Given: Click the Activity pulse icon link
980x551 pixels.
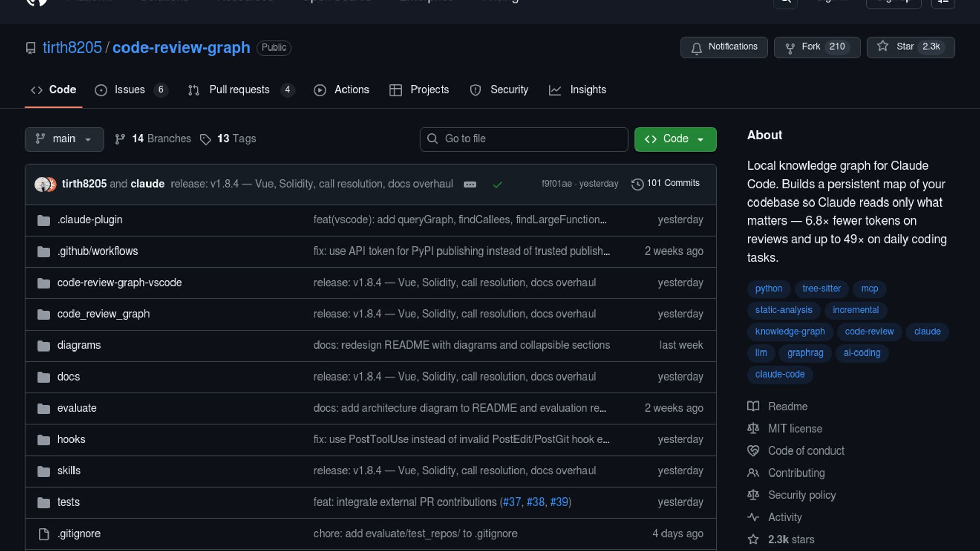Looking at the screenshot, I should click(x=753, y=517).
